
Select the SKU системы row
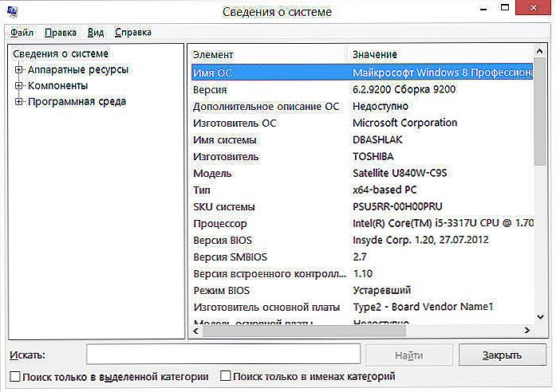362,206
